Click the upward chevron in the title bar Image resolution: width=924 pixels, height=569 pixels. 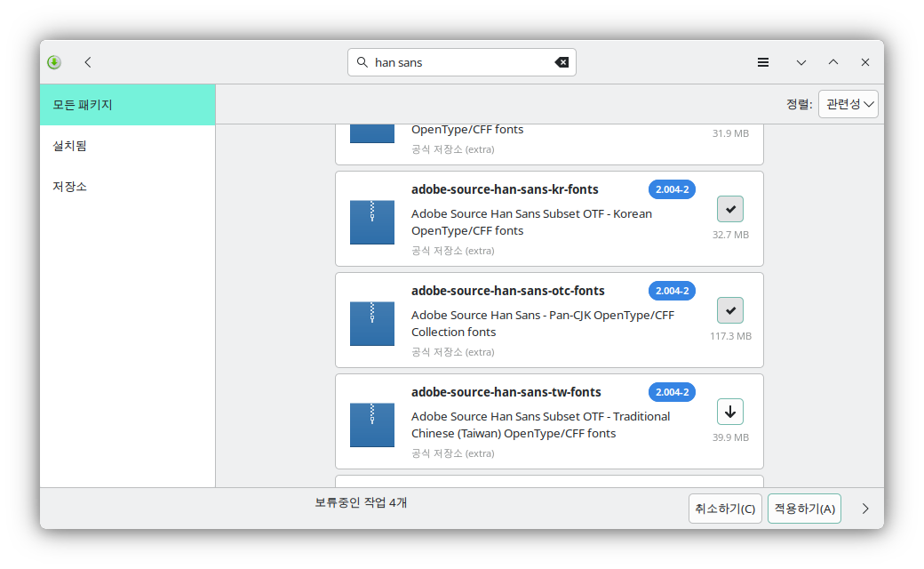833,62
